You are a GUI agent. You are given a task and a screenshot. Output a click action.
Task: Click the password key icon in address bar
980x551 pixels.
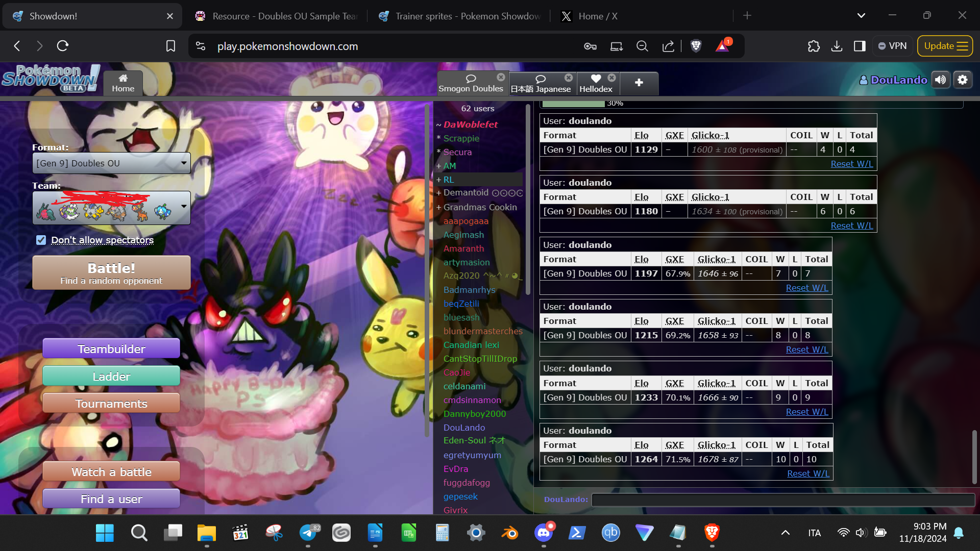[590, 46]
